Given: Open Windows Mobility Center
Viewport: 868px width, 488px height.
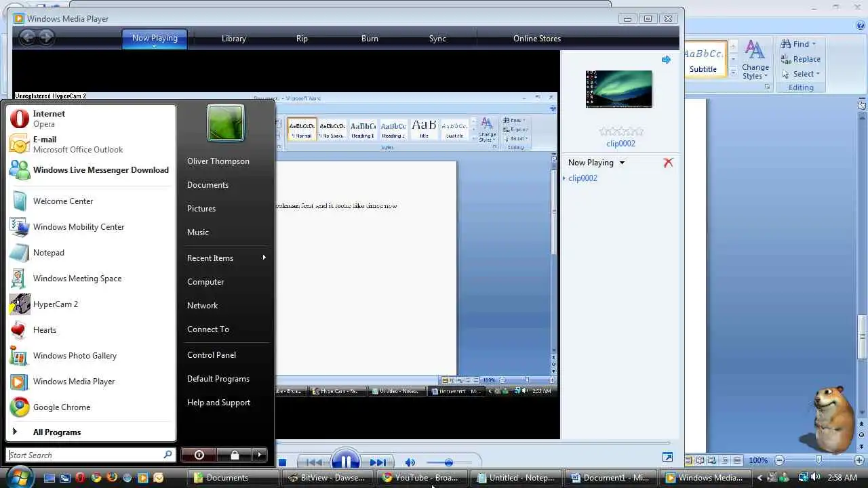Looking at the screenshot, I should coord(91,227).
